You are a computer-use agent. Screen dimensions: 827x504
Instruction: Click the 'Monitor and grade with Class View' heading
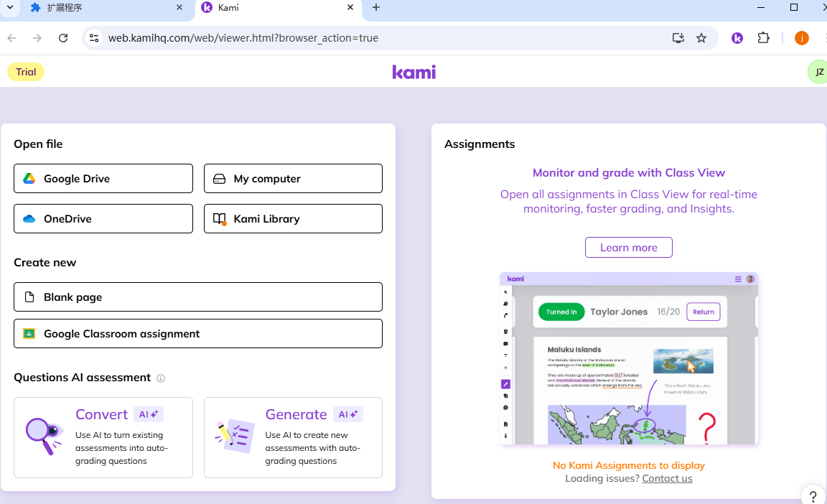click(629, 173)
